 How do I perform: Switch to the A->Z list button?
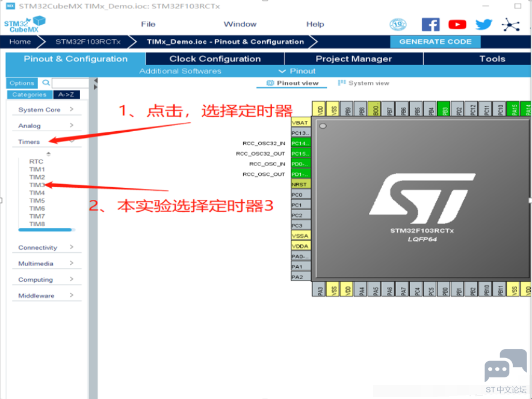[66, 94]
